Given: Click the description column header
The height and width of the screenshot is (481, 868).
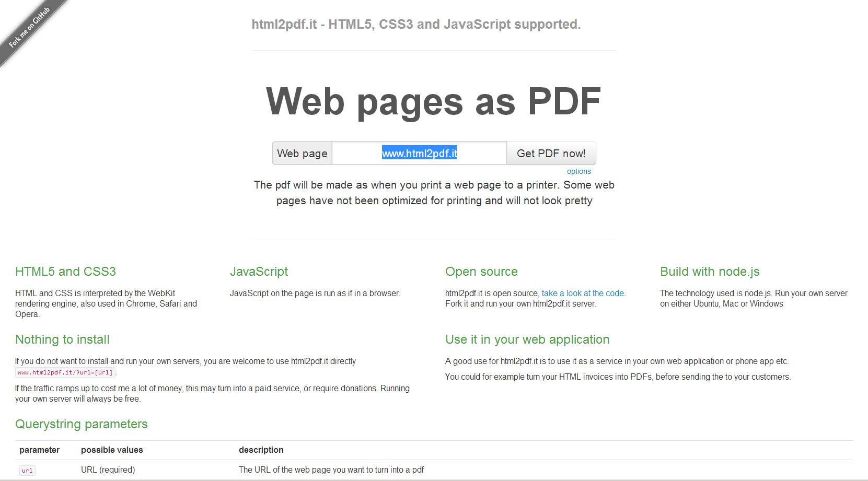Looking at the screenshot, I should (x=261, y=450).
